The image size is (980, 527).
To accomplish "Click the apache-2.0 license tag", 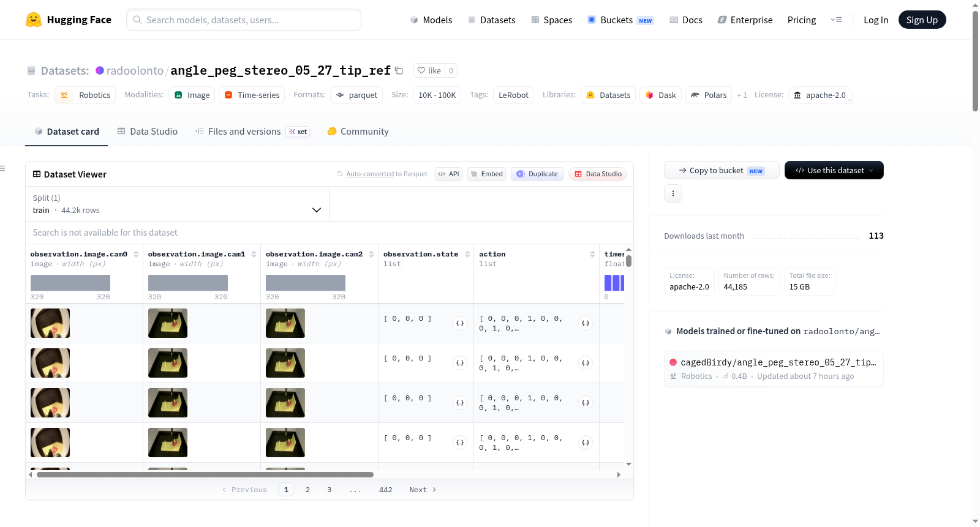I will coord(820,95).
